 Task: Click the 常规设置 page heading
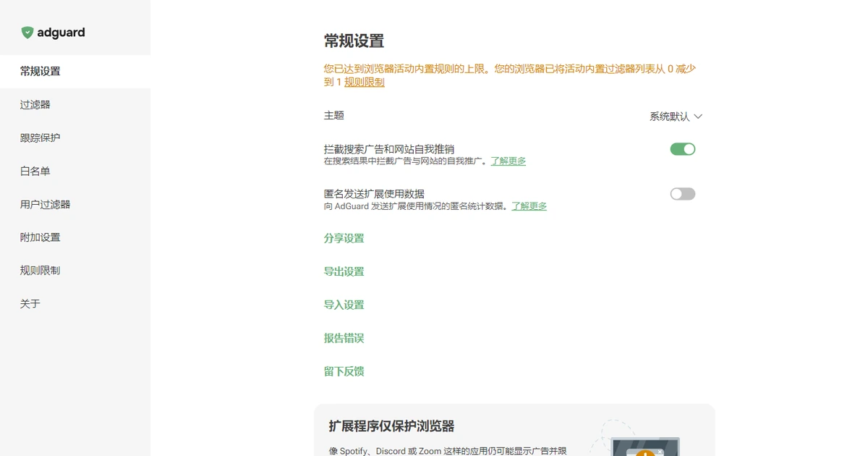coord(354,41)
